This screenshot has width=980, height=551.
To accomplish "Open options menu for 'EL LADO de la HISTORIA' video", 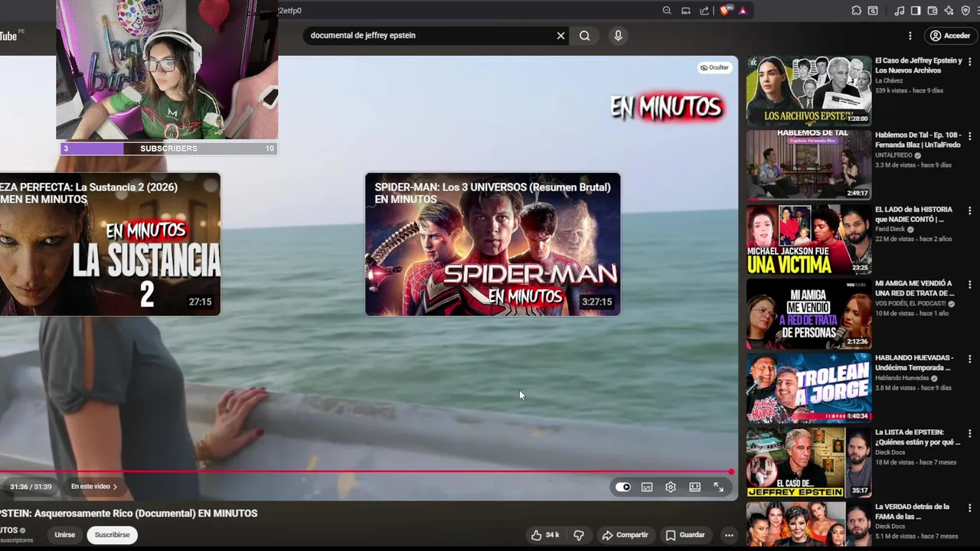I will tap(969, 210).
